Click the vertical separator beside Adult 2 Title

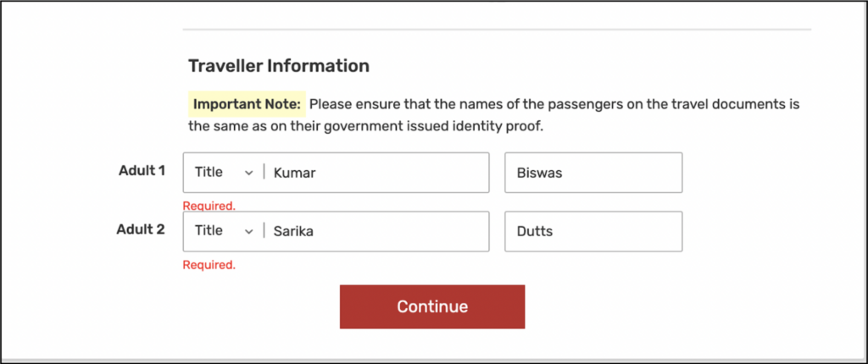[x=264, y=231]
